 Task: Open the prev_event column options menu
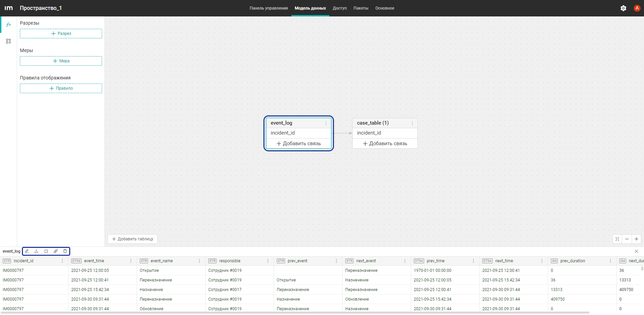336,261
